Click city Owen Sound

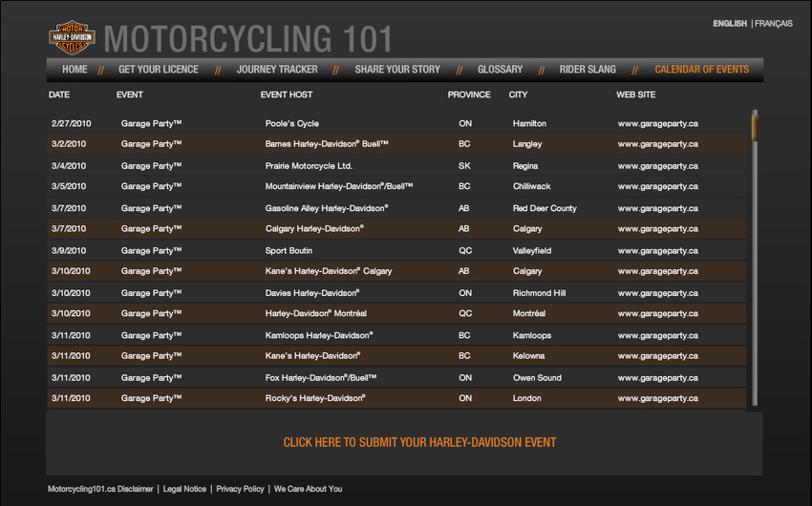(x=537, y=378)
